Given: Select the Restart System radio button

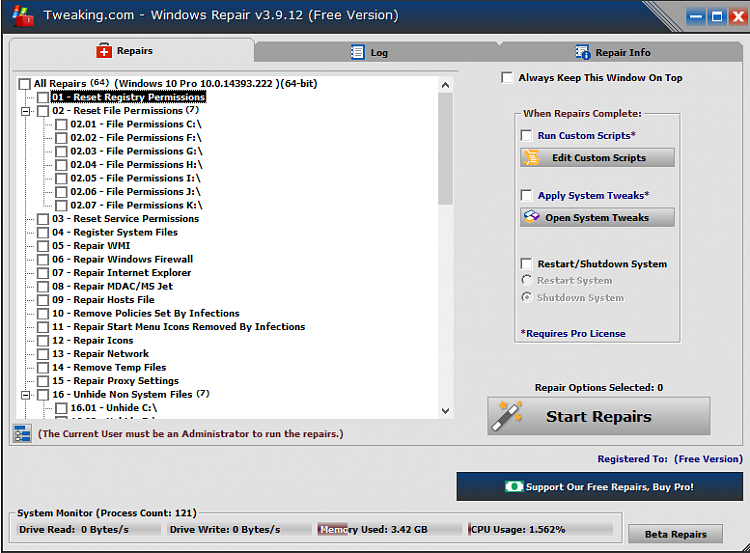Looking at the screenshot, I should coord(527,280).
